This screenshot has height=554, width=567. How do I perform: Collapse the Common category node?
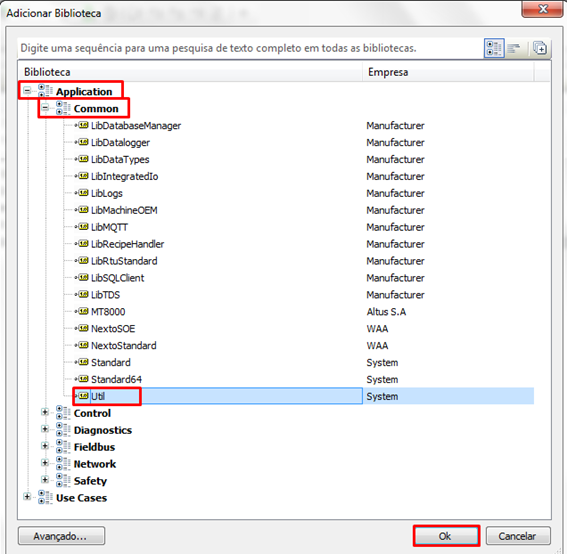(x=45, y=107)
